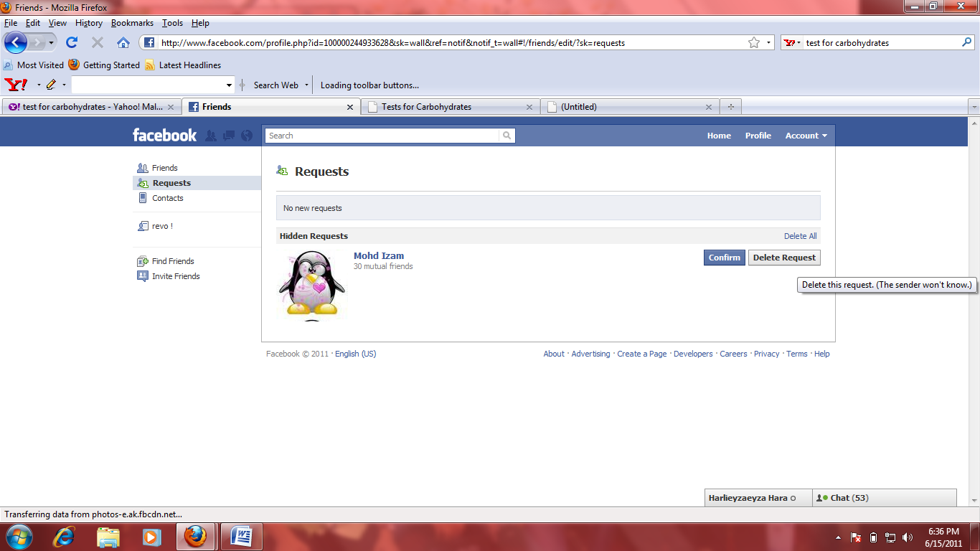Go to the Firefox Home page icon

[123, 42]
